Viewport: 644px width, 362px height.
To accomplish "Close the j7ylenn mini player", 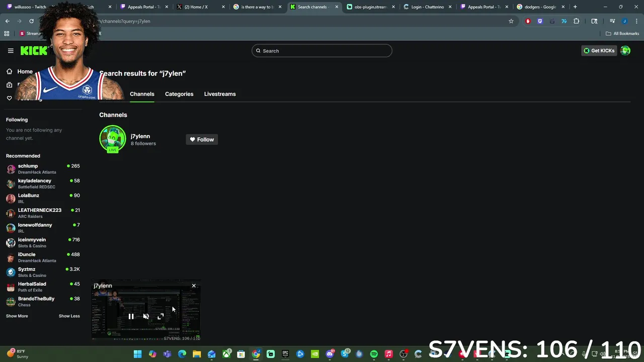I will (x=194, y=286).
